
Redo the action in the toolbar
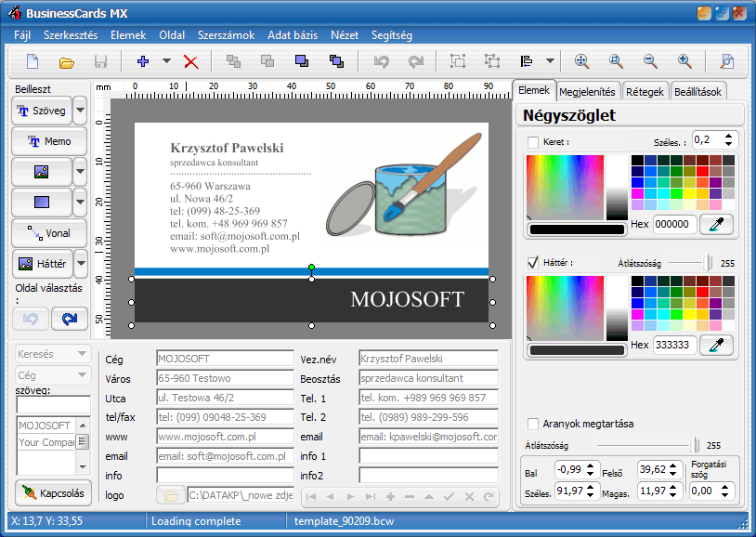(x=415, y=61)
